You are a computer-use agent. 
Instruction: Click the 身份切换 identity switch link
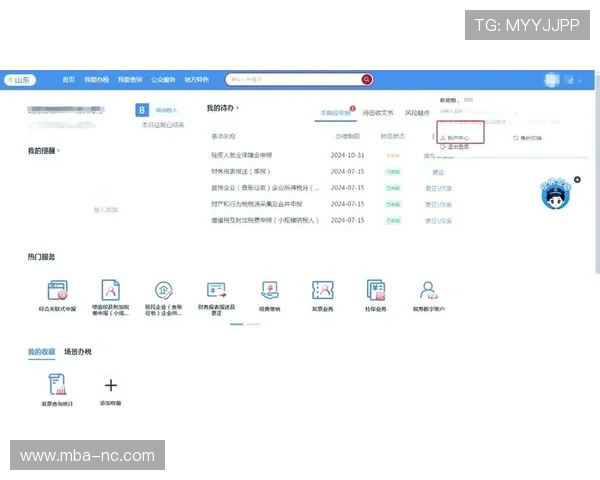pos(527,138)
